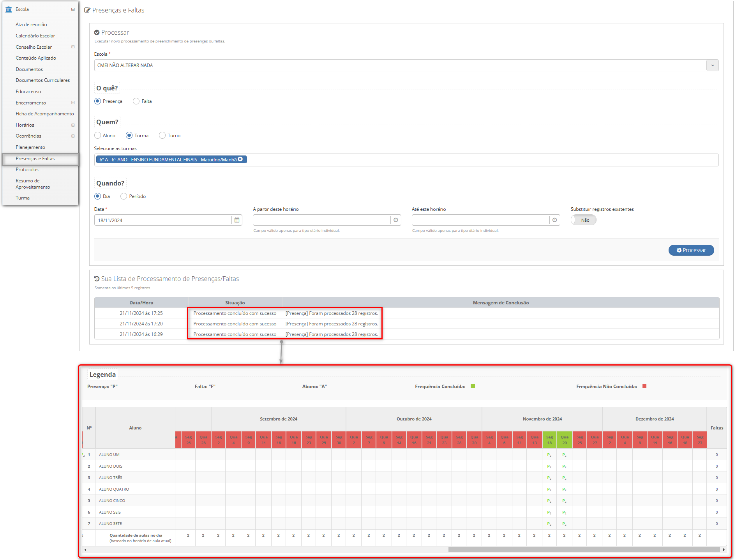Image resolution: width=736 pixels, height=560 pixels.
Task: Select the Falta radio button
Action: tap(136, 101)
